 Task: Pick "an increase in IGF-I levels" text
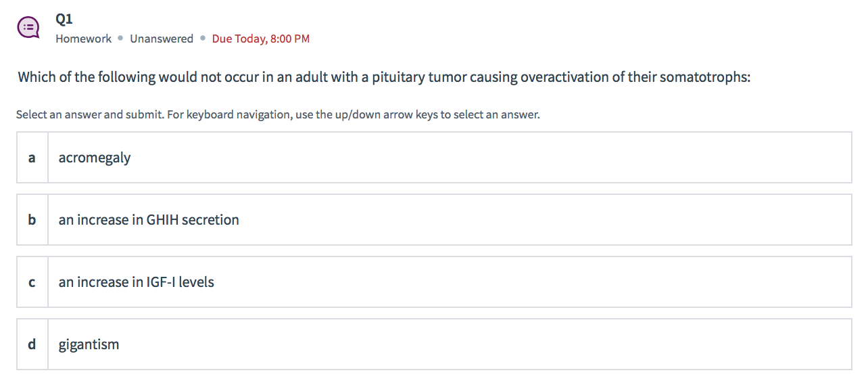tap(136, 282)
